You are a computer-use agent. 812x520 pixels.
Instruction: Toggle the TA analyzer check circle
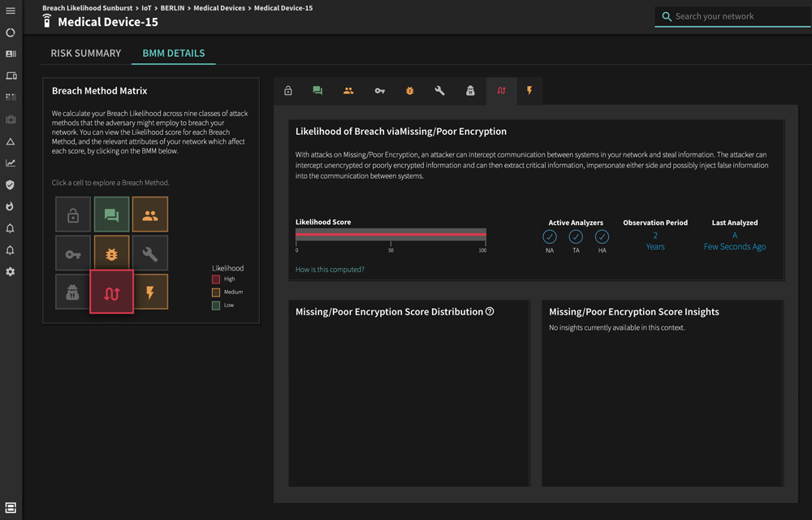[576, 236]
